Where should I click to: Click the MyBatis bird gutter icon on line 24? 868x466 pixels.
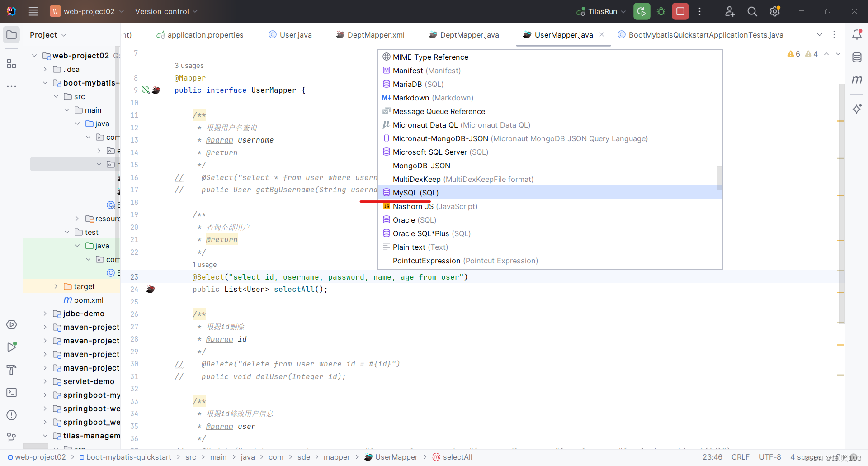pos(151,289)
